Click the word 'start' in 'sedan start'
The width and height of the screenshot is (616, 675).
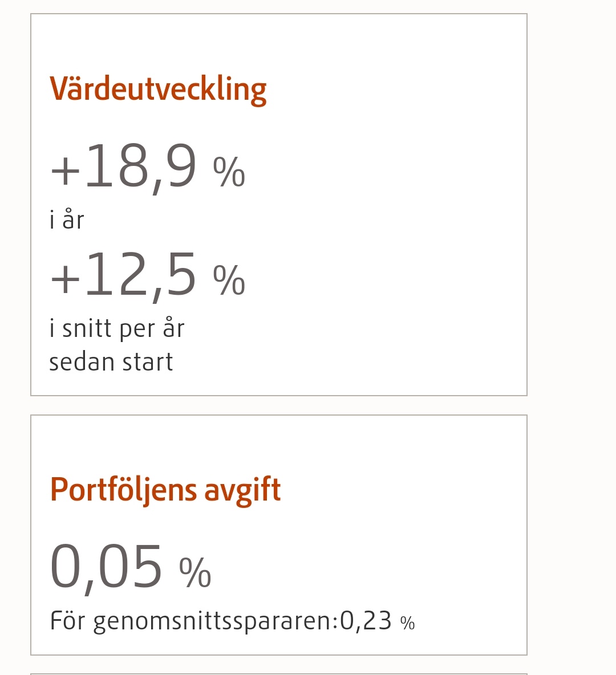[x=148, y=362]
